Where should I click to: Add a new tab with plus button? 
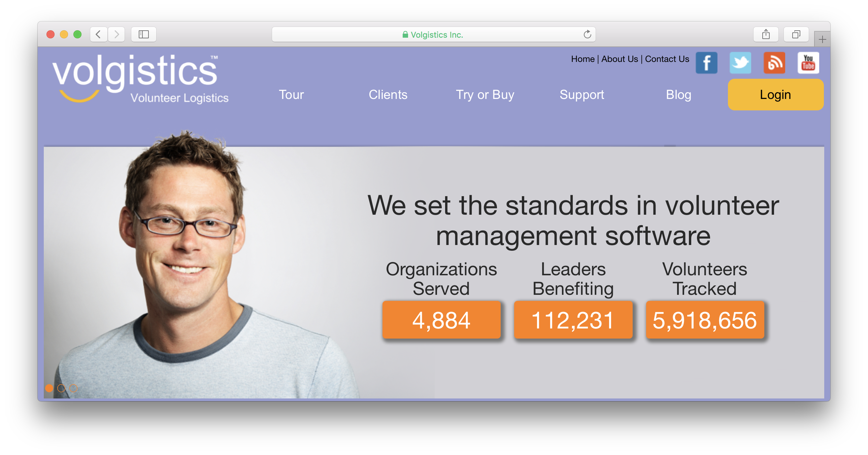pos(822,39)
